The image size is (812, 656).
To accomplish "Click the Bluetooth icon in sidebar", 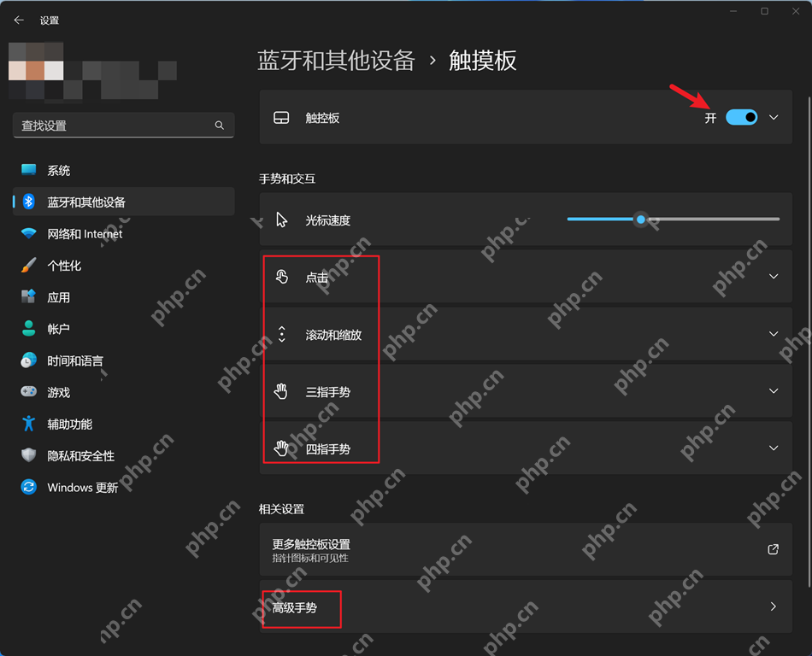I will [29, 202].
